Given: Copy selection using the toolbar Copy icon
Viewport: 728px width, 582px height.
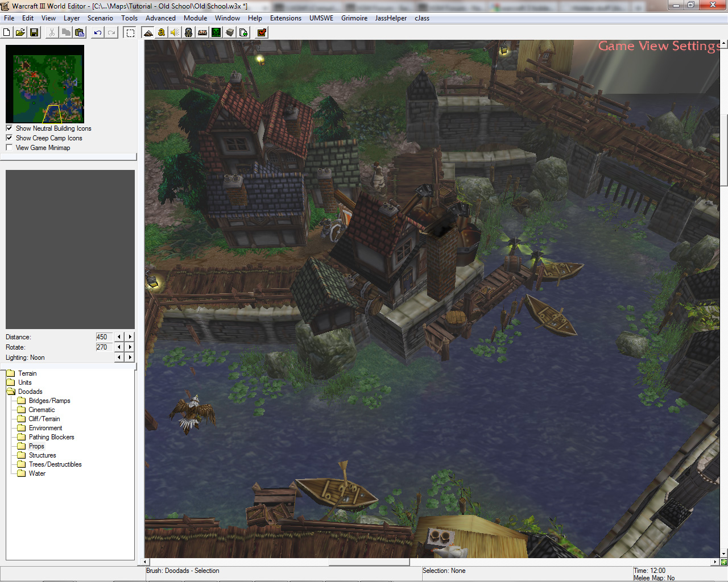Looking at the screenshot, I should 66,32.
